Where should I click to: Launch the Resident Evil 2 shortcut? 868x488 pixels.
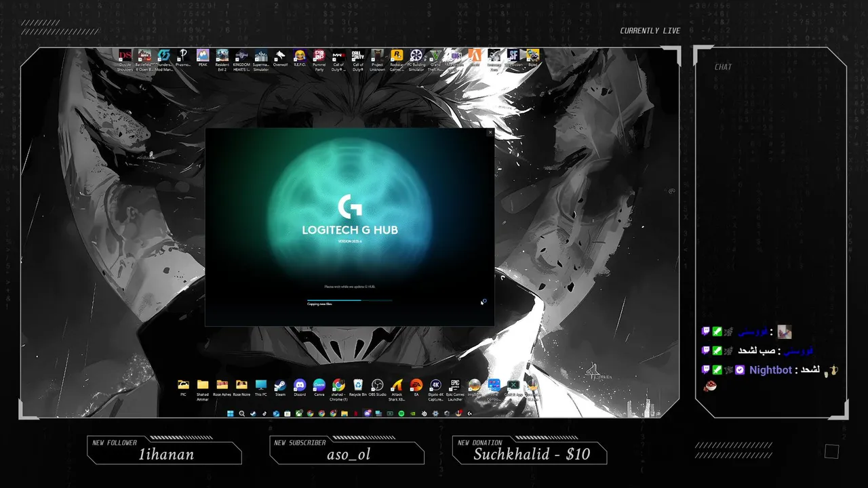pyautogui.click(x=222, y=60)
